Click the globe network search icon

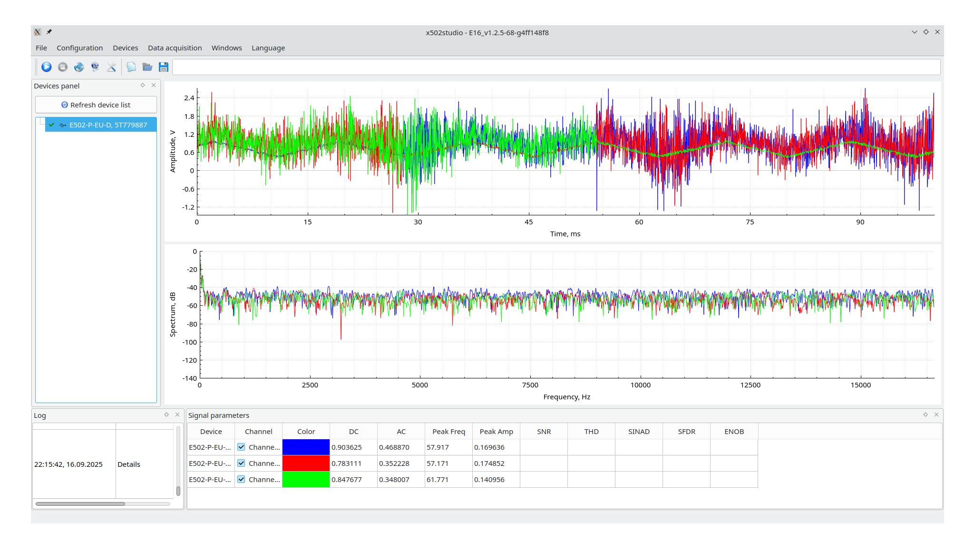(x=79, y=67)
